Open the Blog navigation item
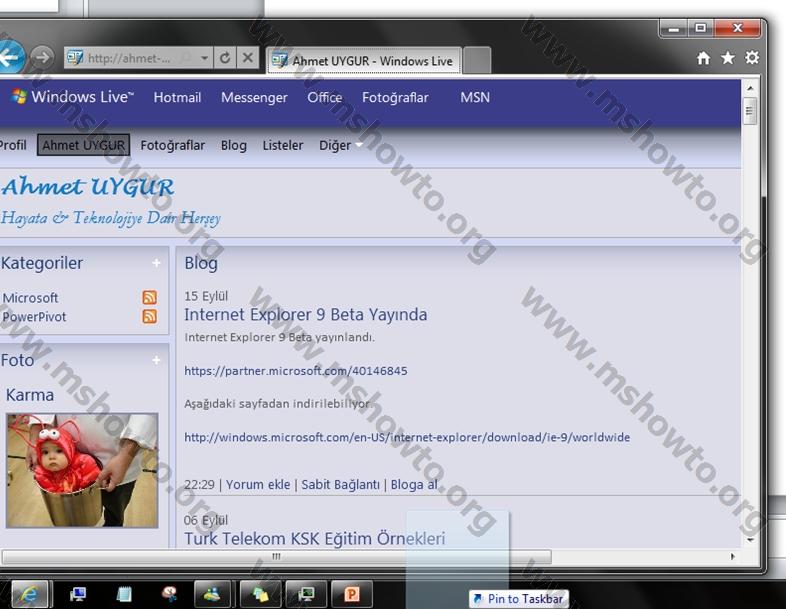This screenshot has height=609, width=786. (234, 145)
